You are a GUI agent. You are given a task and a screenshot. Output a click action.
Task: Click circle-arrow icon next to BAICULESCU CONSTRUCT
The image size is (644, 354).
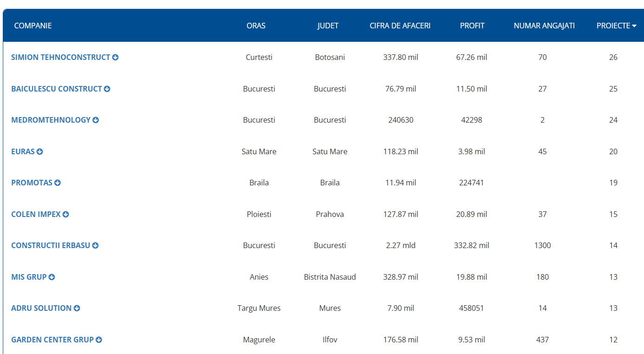tap(107, 89)
